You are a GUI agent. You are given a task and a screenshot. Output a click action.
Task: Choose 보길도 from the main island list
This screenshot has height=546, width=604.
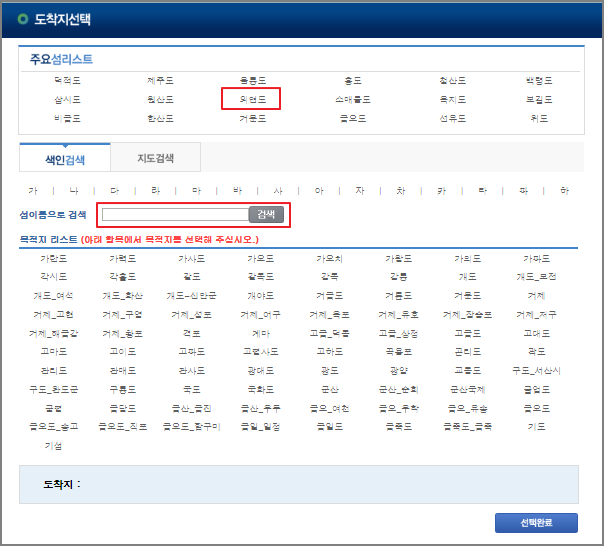point(539,99)
